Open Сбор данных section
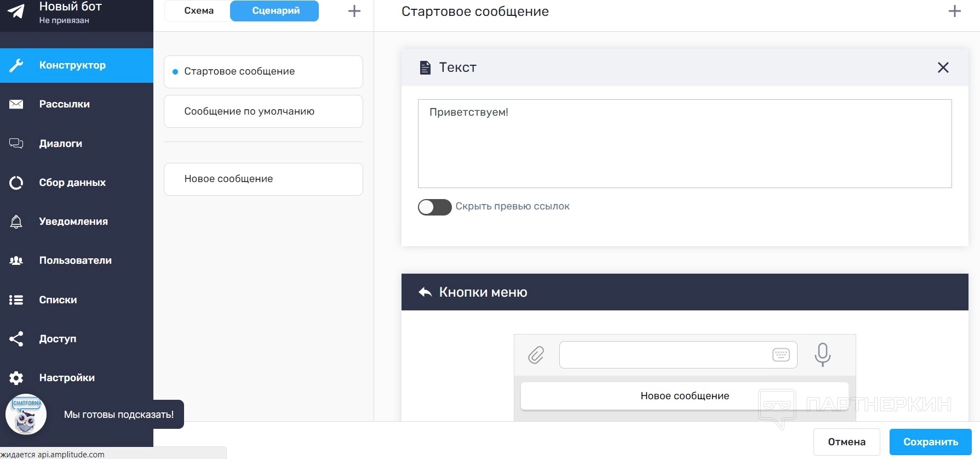The image size is (980, 459). tap(72, 183)
